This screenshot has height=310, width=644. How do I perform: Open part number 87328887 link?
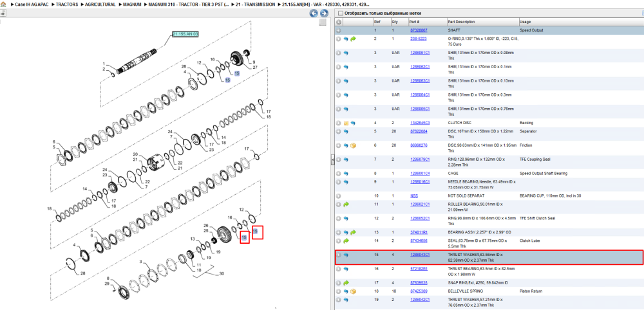(x=419, y=30)
